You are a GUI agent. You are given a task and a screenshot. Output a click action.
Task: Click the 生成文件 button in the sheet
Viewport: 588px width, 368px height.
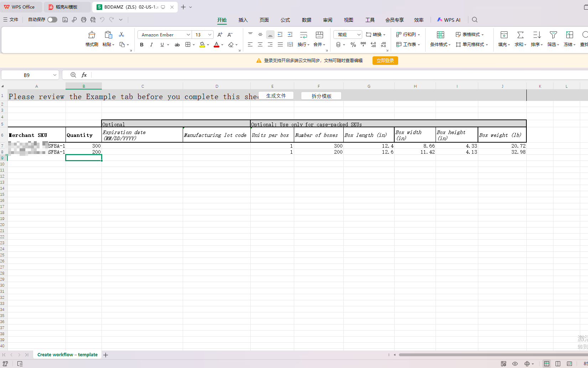tap(276, 96)
